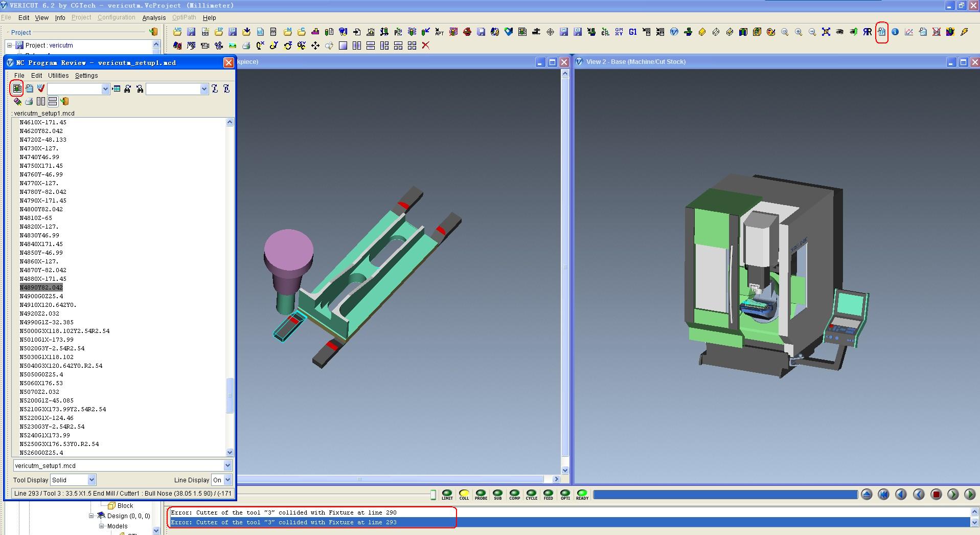The image size is (980, 535).
Task: Collapse the top Project panel expander
Action: [x=7, y=32]
